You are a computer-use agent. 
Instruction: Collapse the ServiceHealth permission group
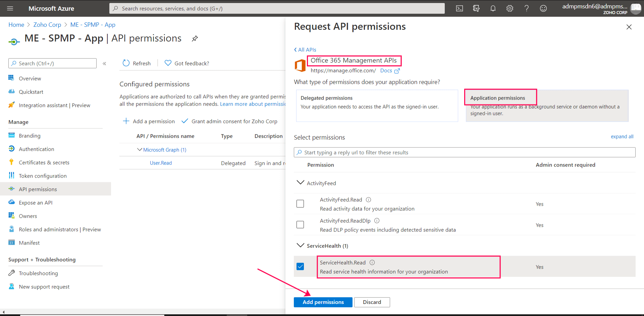point(300,245)
